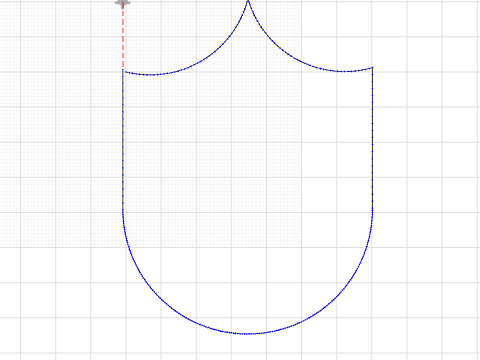The height and width of the screenshot is (360, 480).
Task: Click the lowest dip of the right concave arc
Action: pyautogui.click(x=342, y=71)
